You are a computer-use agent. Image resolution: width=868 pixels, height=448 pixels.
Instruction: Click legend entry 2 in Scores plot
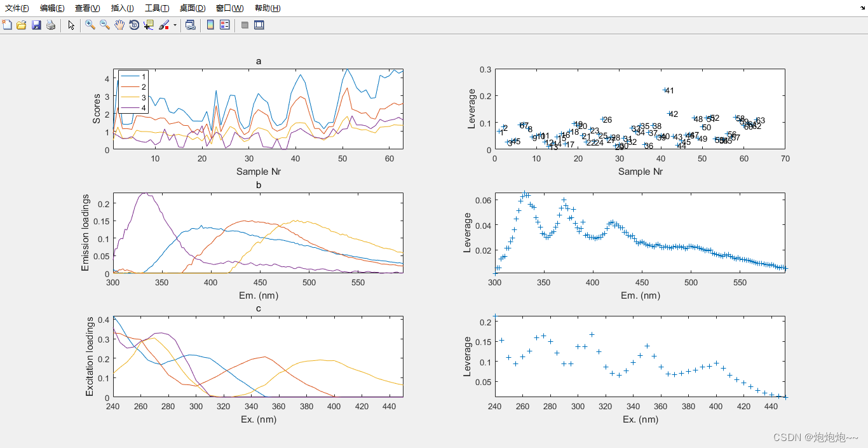[x=133, y=86]
